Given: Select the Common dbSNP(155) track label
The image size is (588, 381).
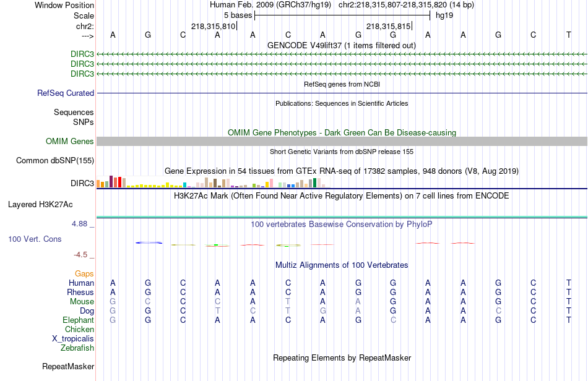Looking at the screenshot, I should (x=54, y=160).
